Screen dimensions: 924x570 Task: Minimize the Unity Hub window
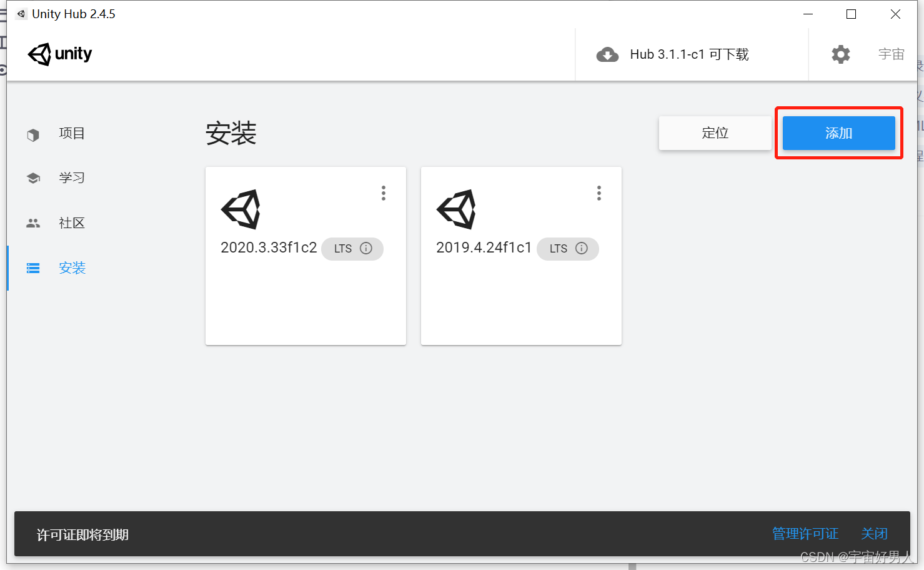808,14
